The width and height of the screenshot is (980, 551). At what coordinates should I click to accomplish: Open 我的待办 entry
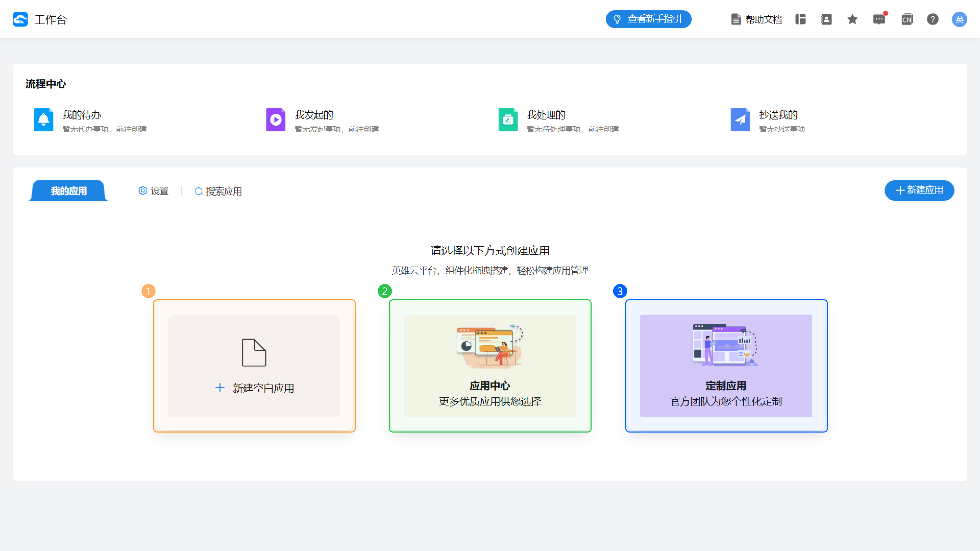[x=91, y=120]
